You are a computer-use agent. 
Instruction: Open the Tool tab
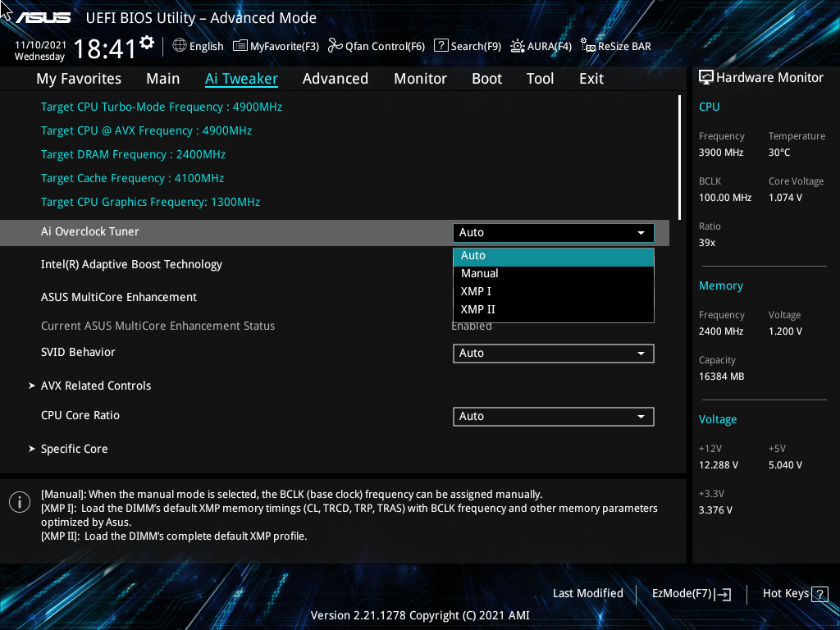540,79
